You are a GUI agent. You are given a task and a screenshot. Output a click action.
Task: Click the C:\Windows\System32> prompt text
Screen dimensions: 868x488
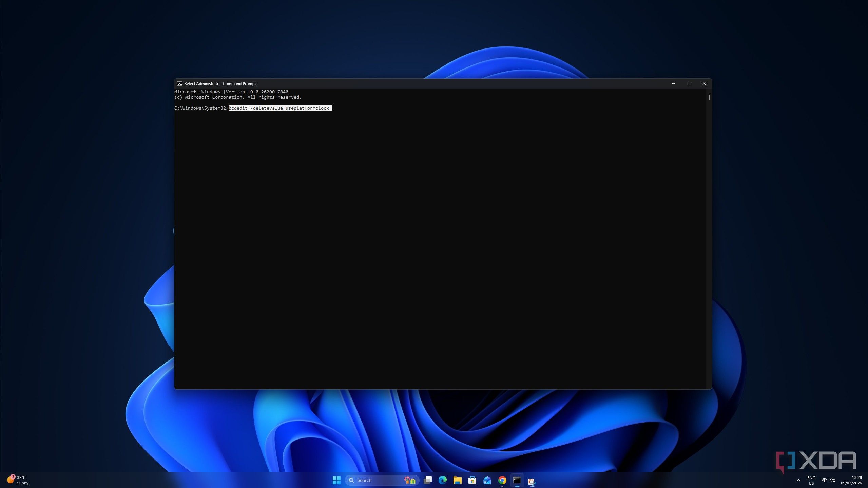coord(201,108)
